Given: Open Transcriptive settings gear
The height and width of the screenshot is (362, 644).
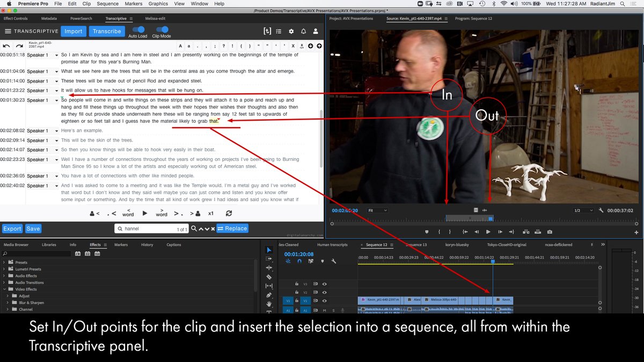Looking at the screenshot, I should coord(291,31).
